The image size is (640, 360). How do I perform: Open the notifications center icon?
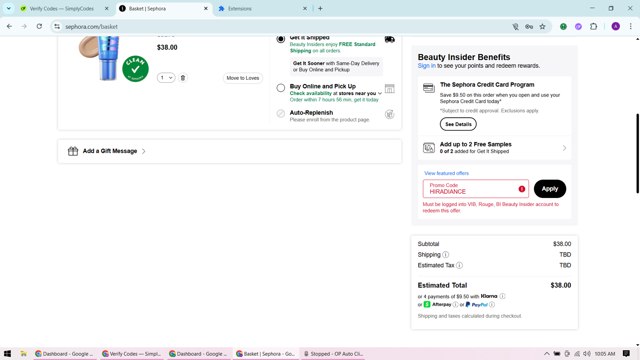point(626,353)
